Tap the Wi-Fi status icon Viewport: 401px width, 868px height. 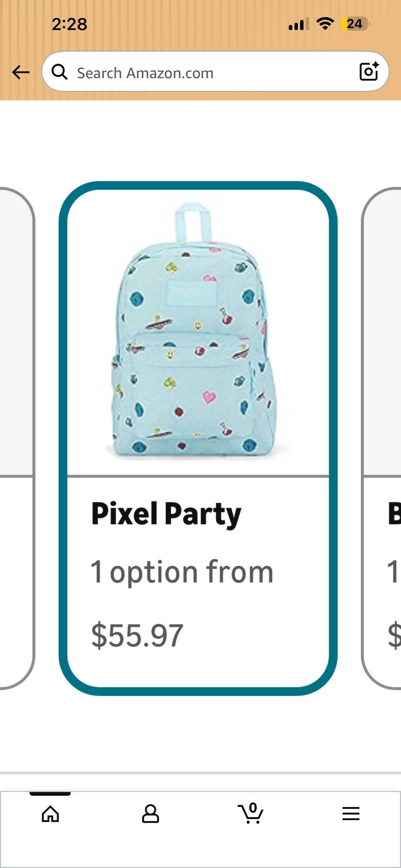pyautogui.click(x=325, y=24)
